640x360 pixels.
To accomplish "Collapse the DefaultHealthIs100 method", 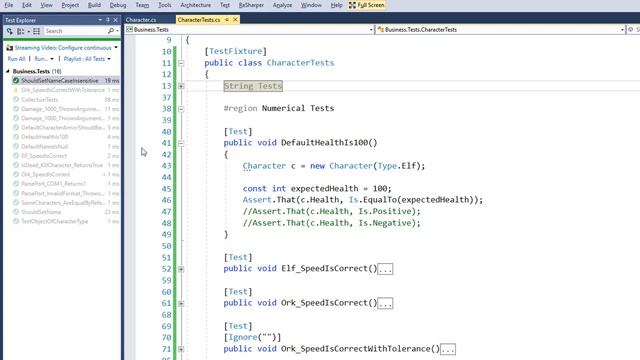I will tap(181, 143).
